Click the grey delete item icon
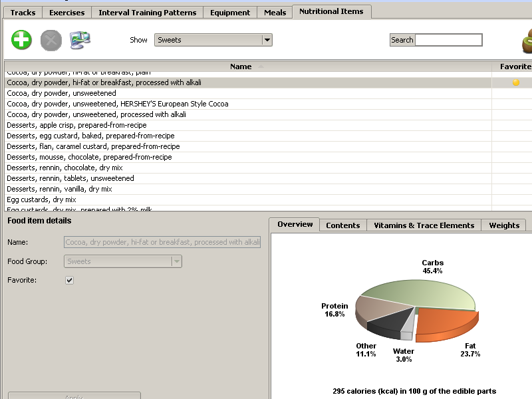The height and width of the screenshot is (399, 532). point(51,40)
